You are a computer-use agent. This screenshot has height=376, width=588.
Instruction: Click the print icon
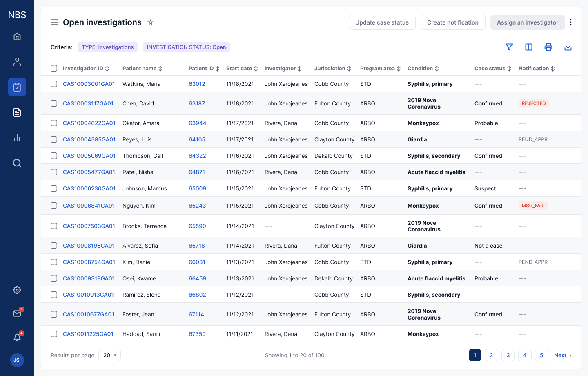tap(548, 47)
